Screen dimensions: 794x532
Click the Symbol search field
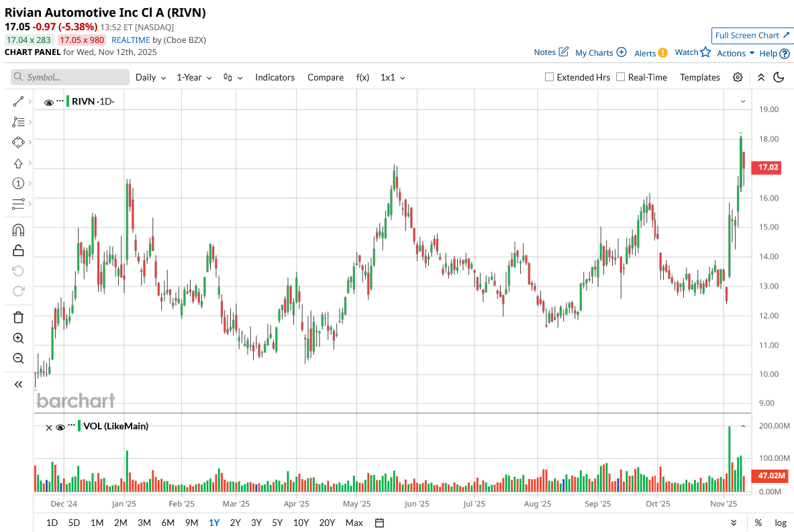70,77
